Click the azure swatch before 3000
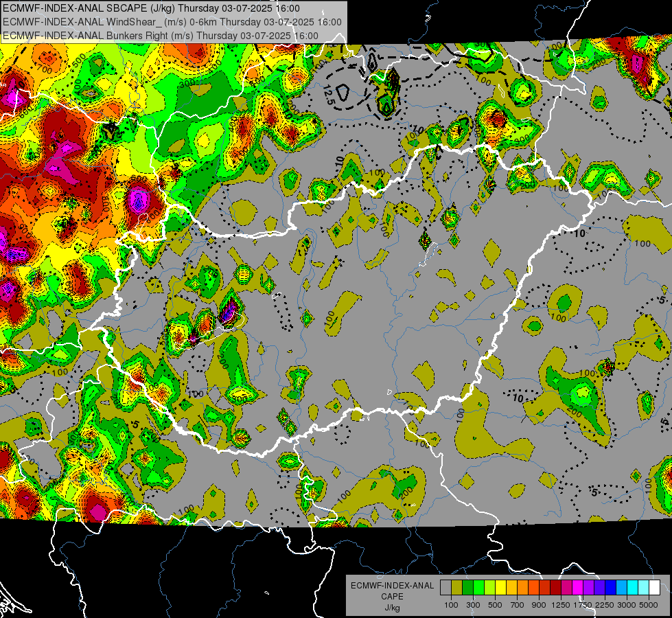672x618 pixels. (x=621, y=587)
